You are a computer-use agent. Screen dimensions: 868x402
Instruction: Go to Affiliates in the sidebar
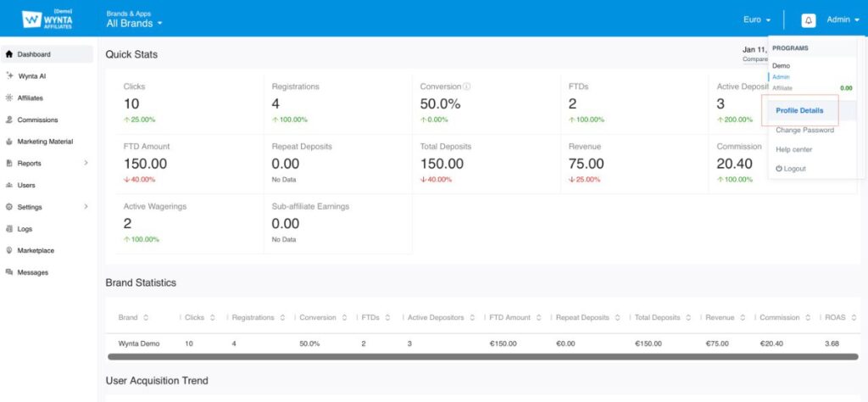[x=31, y=98]
